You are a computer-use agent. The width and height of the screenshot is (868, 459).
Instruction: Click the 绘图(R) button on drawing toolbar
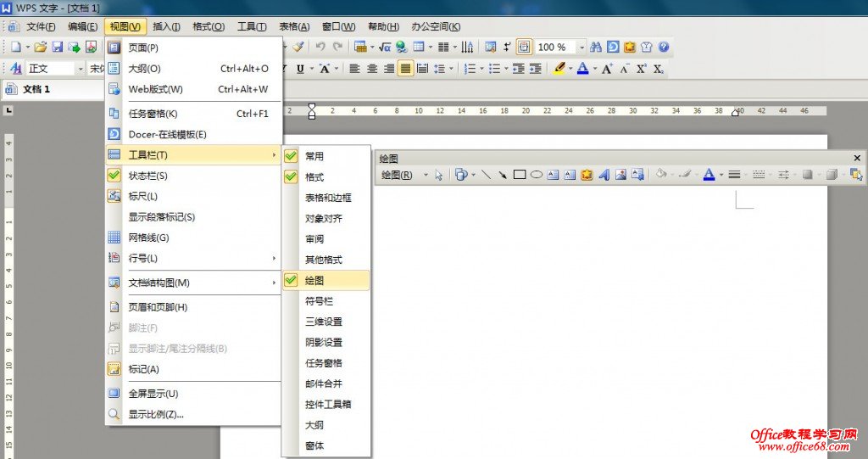coord(398,175)
